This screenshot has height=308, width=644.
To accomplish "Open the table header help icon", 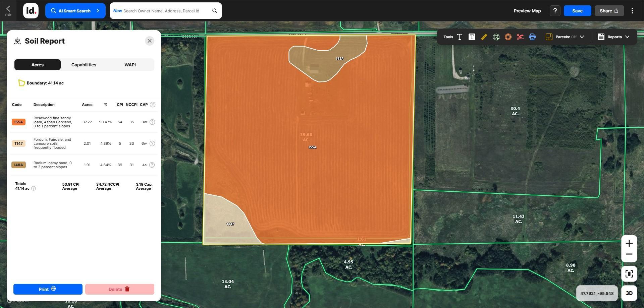I will tap(153, 105).
